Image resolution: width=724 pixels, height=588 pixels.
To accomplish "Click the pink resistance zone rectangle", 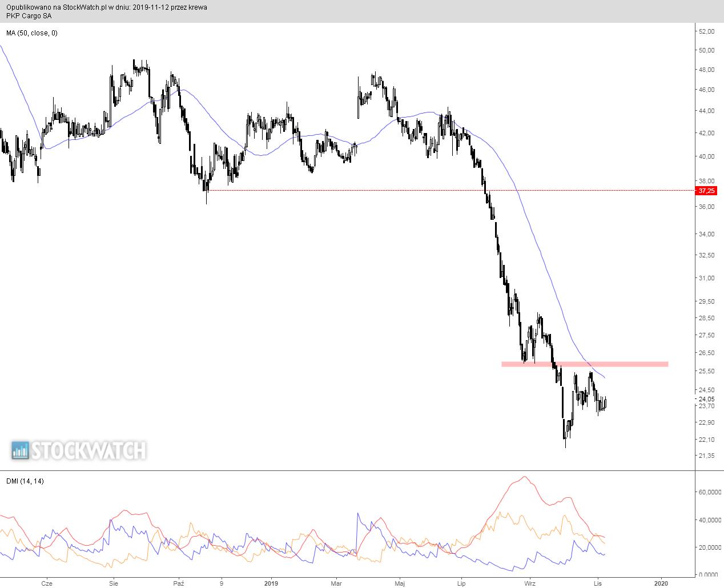I will coord(585,364).
